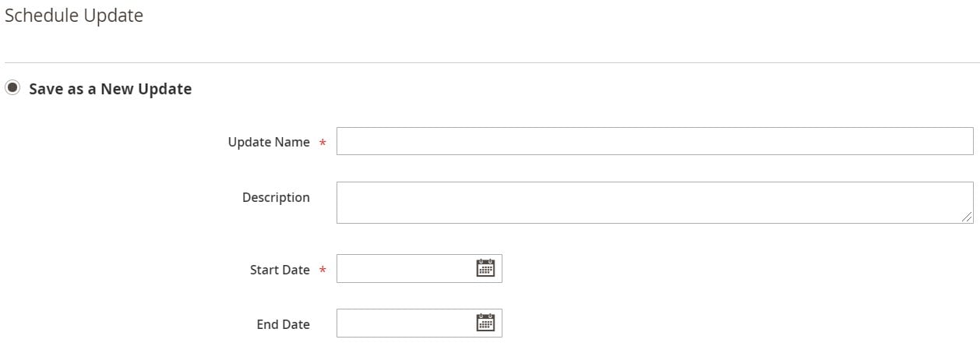Viewport: 980px width, 357px height.
Task: Click the End Date input box
Action: [419, 323]
